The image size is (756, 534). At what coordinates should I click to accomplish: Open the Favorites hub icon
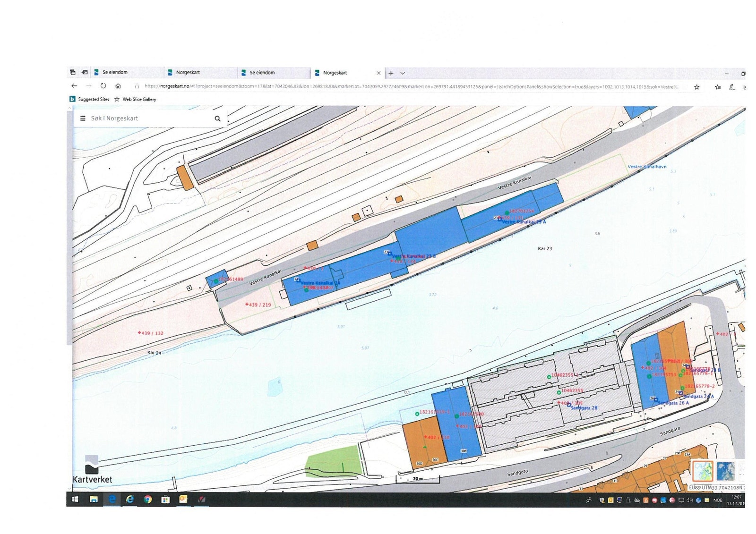coord(718,87)
